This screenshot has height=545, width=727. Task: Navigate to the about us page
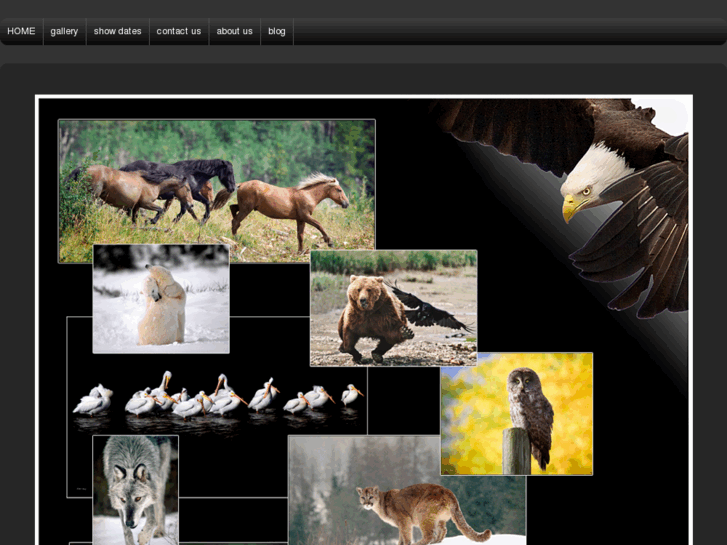point(234,31)
